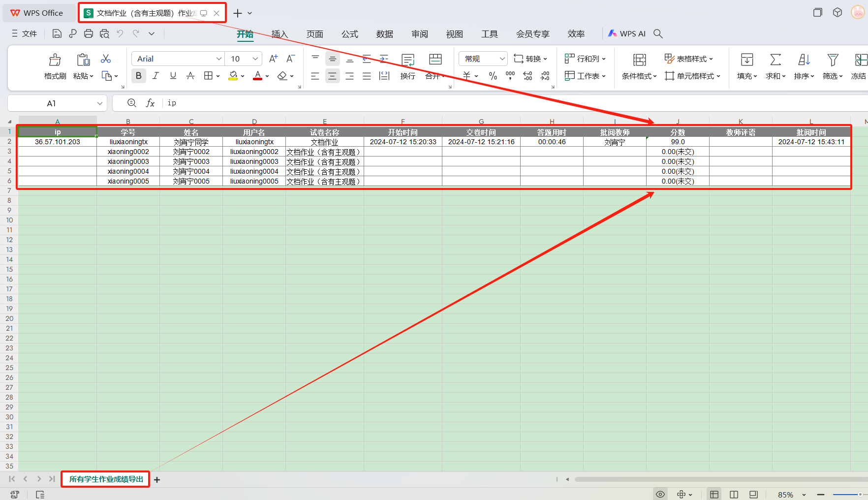Open the number format 常规 dropdown
The height and width of the screenshot is (500, 868).
(502, 59)
